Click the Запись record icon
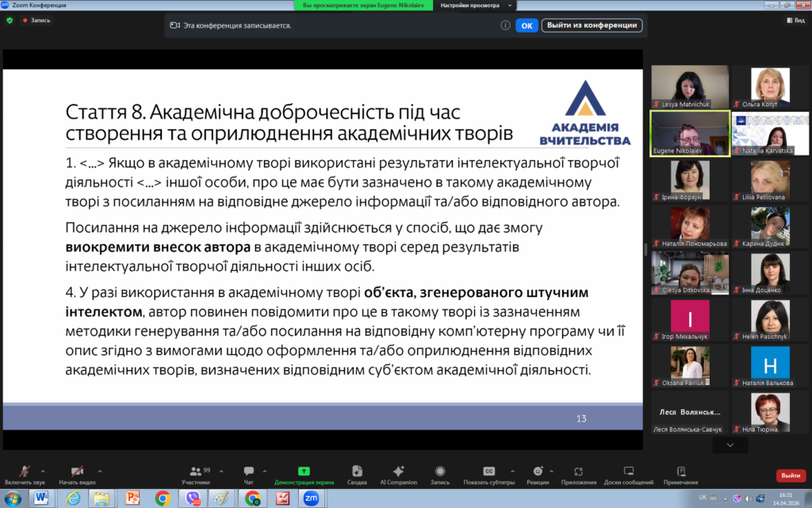 pos(440,471)
